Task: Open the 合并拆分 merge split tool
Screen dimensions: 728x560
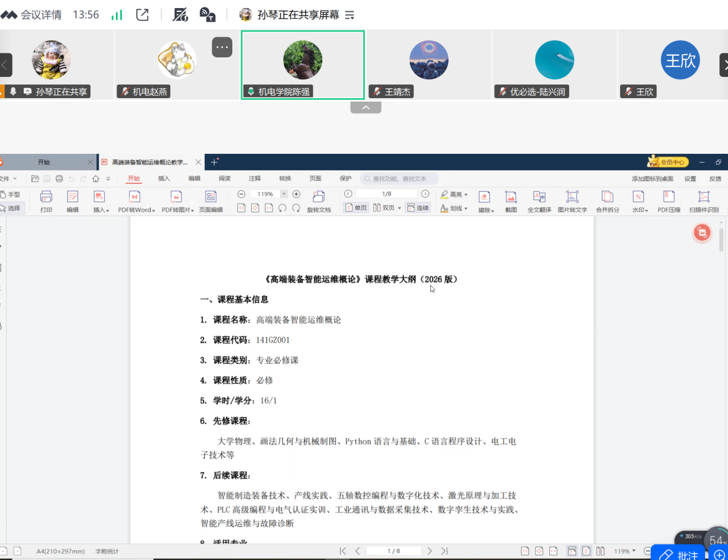Action: click(x=608, y=201)
